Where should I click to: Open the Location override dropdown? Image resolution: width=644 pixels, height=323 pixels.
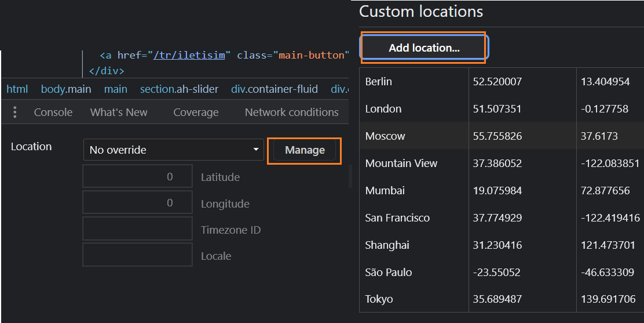(x=173, y=150)
